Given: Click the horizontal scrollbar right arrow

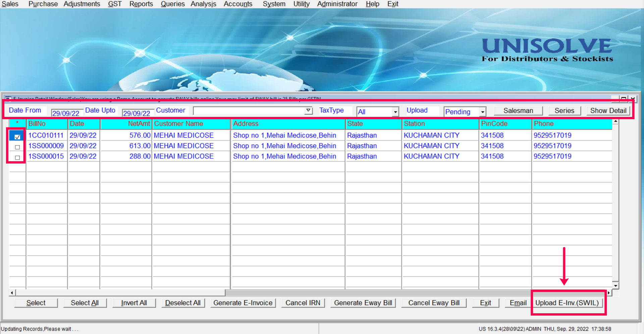Looking at the screenshot, I should click(608, 293).
